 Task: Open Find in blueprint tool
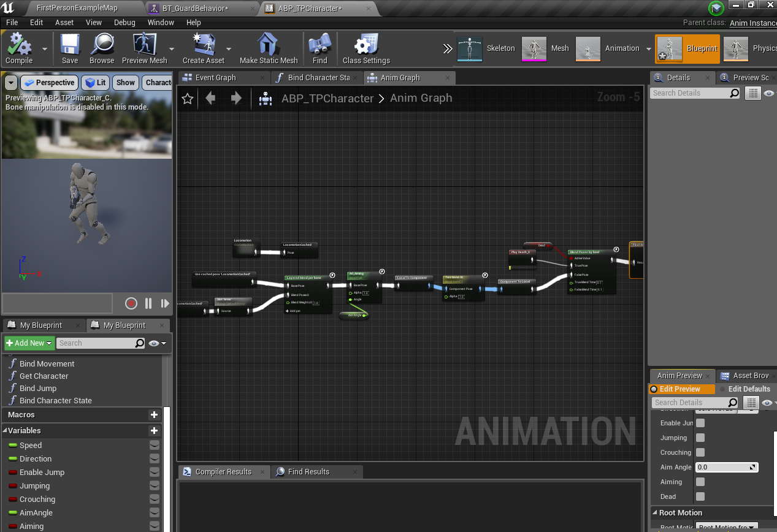320,48
